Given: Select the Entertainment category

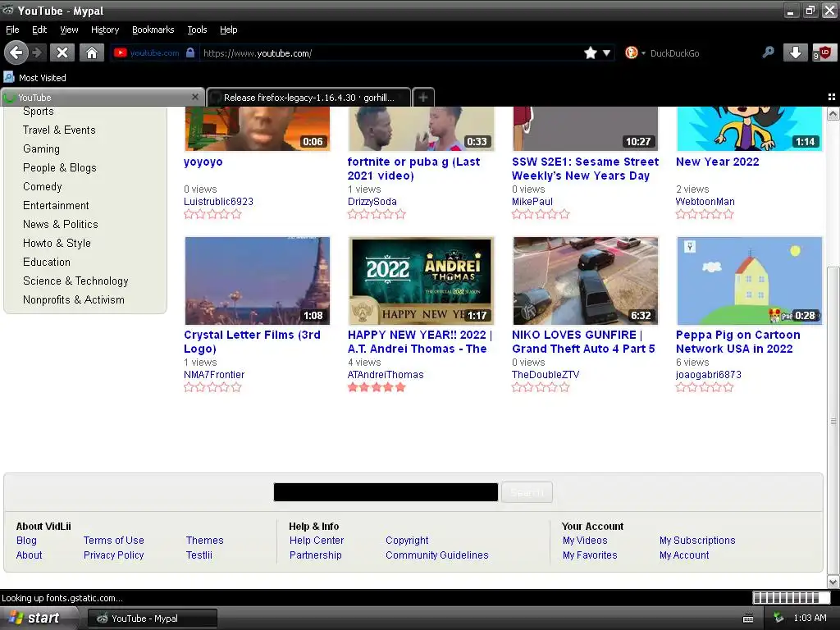Looking at the screenshot, I should (56, 205).
